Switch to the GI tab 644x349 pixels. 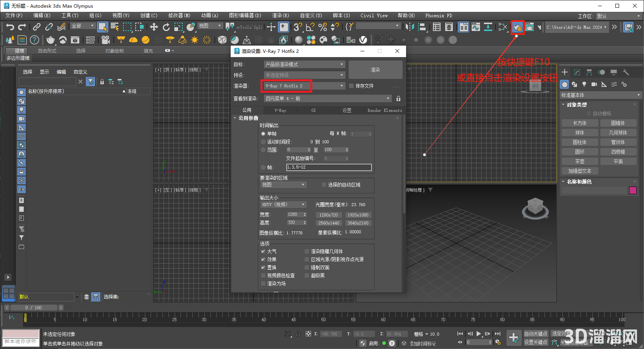pyautogui.click(x=313, y=110)
